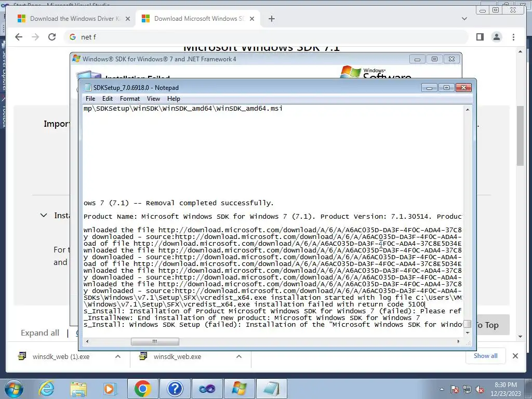Switch to Notepad in the taskbar
Viewport: 532px width, 399px height.
click(271, 389)
